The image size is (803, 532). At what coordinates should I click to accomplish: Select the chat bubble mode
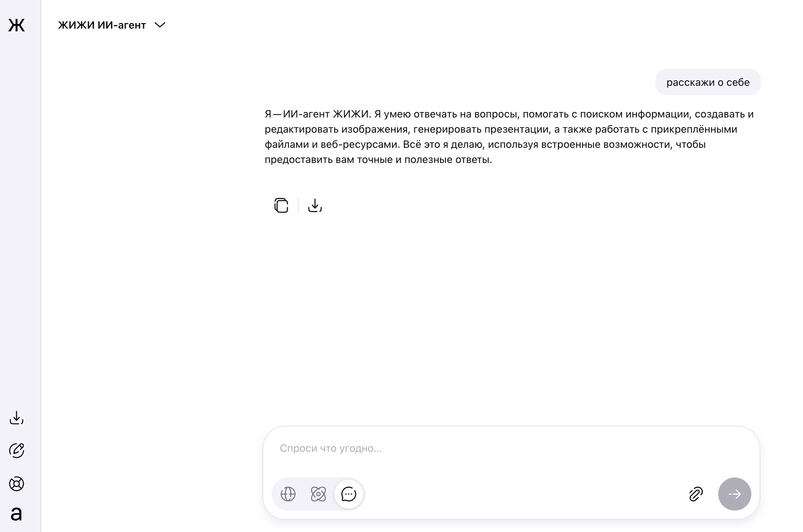point(348,494)
